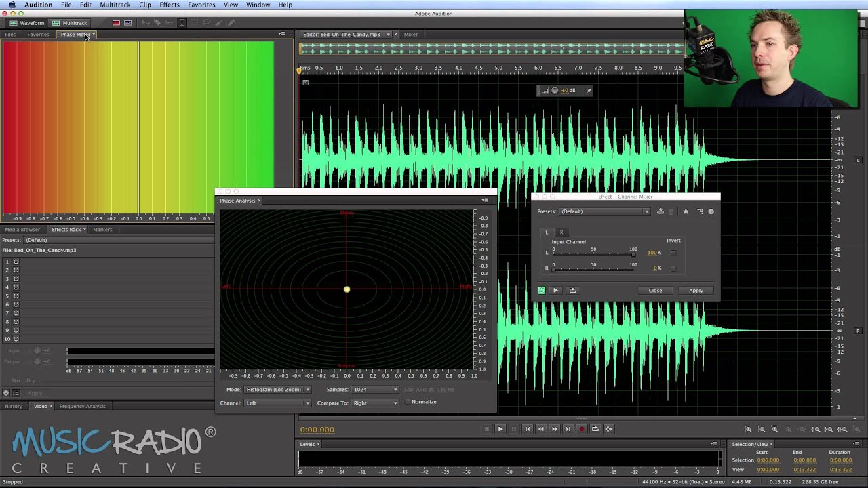
Task: Toggle effects rack slot 10 power
Action: pyautogui.click(x=16, y=339)
